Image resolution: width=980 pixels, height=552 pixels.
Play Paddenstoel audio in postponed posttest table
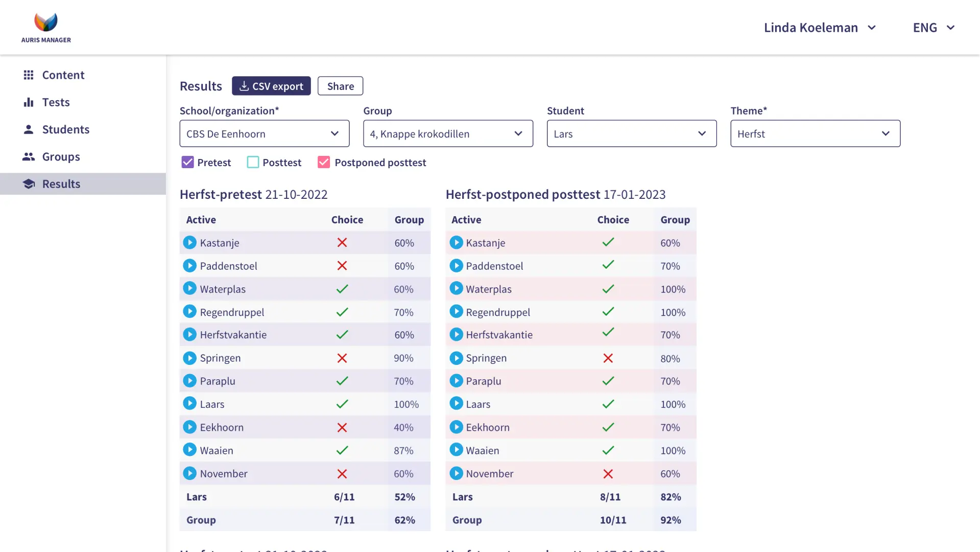456,266
